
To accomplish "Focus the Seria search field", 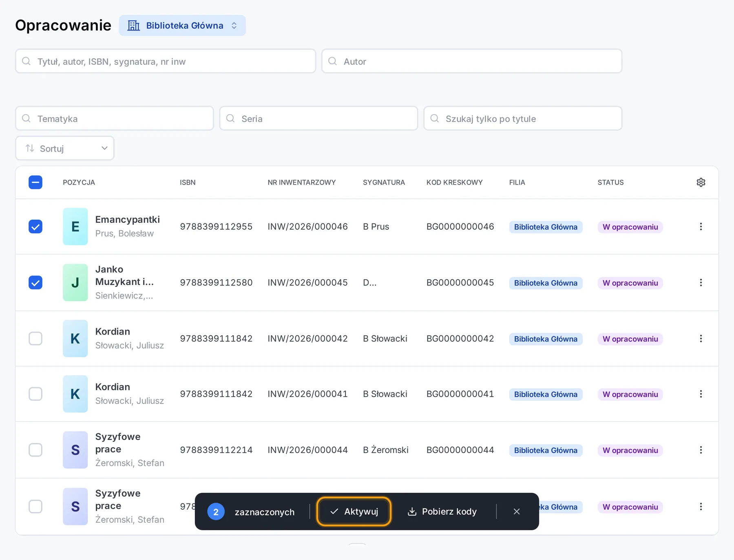I will pyautogui.click(x=318, y=119).
